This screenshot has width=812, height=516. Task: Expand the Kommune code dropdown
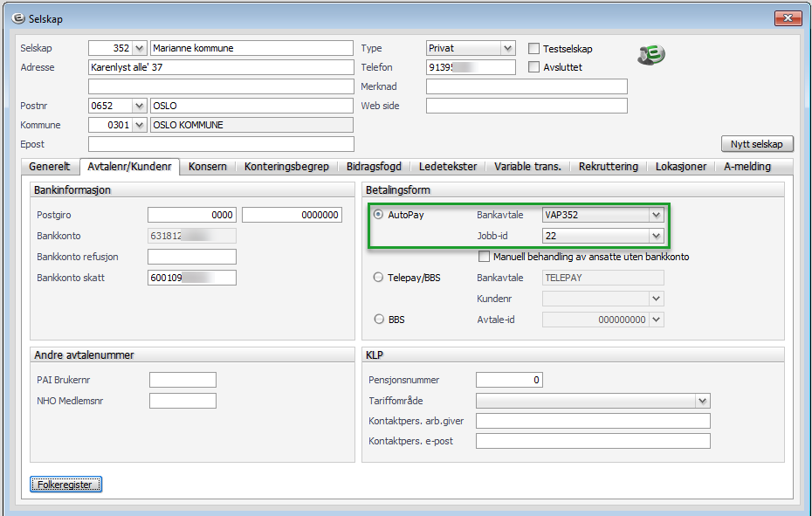click(140, 125)
